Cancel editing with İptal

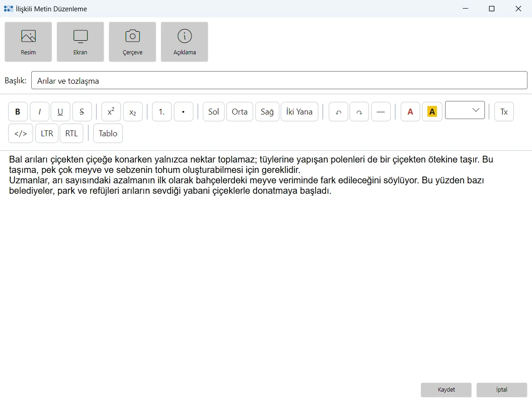(x=502, y=390)
